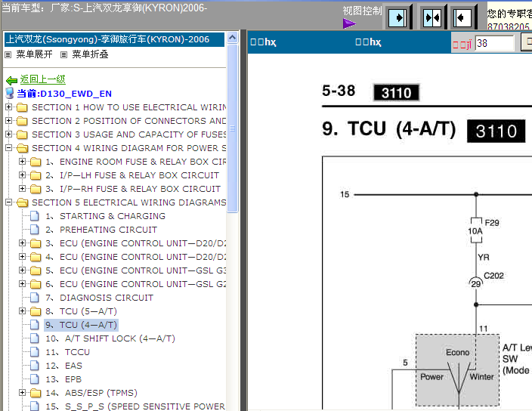Open the TCCU entry
Image resolution: width=532 pixels, height=411 pixels.
[67, 352]
